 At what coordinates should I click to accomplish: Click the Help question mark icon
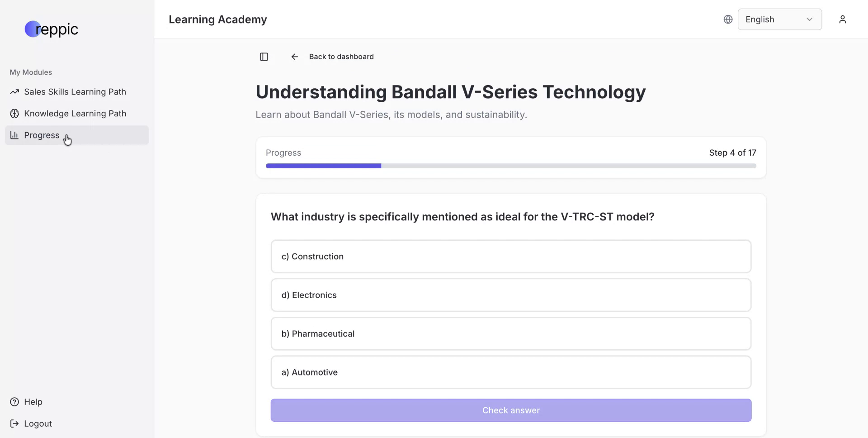point(14,402)
